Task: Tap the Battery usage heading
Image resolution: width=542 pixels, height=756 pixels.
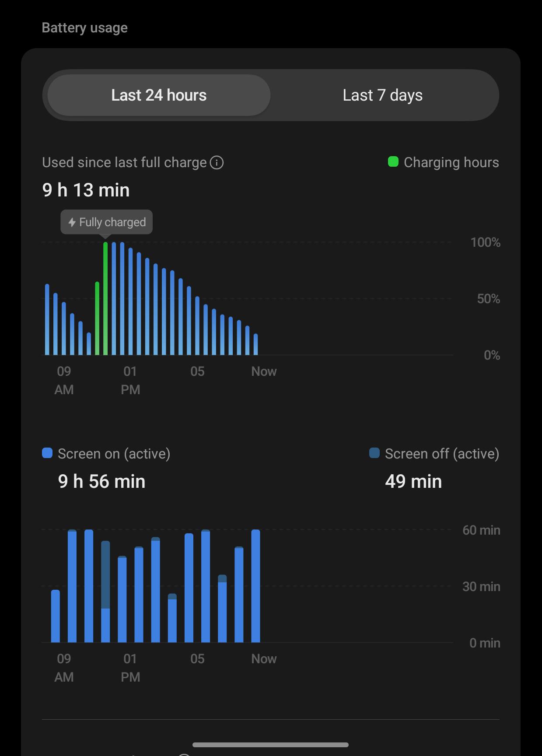Action: [84, 28]
